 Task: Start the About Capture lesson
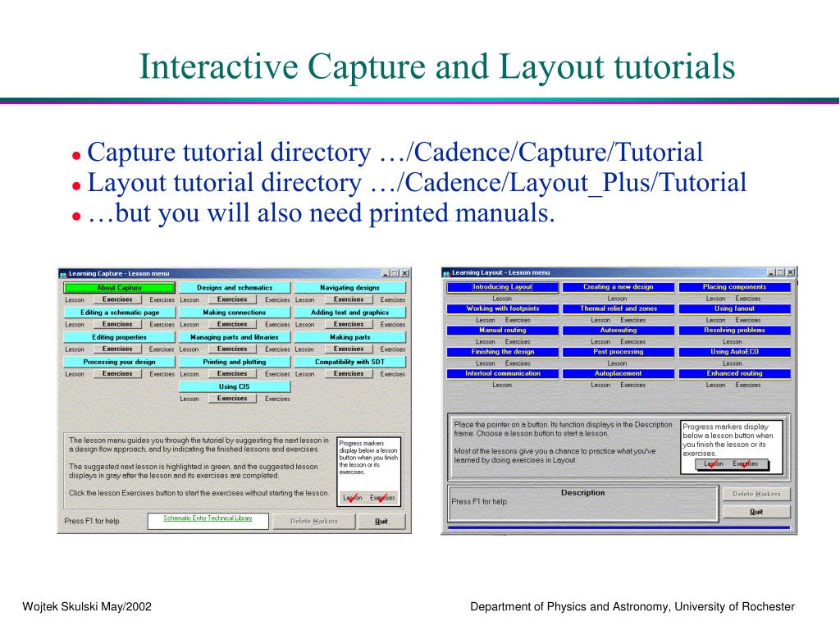click(119, 288)
